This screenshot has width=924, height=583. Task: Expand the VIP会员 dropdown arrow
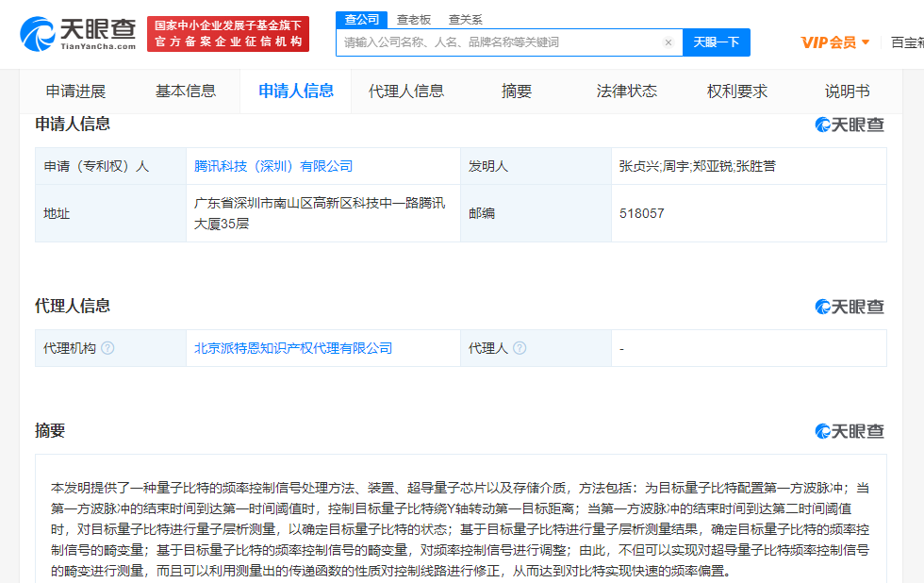click(x=866, y=42)
